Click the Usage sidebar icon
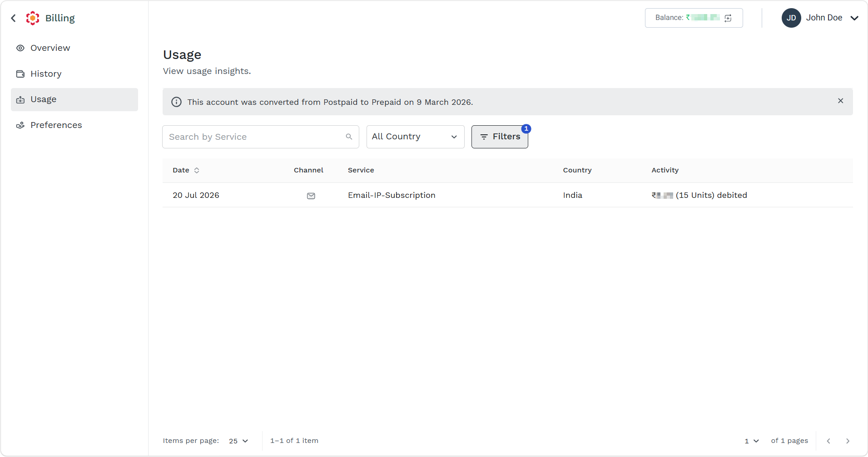 [x=20, y=100]
